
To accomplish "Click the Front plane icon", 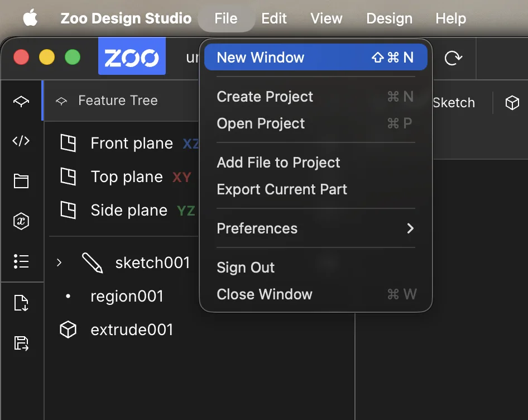I will 68,143.
